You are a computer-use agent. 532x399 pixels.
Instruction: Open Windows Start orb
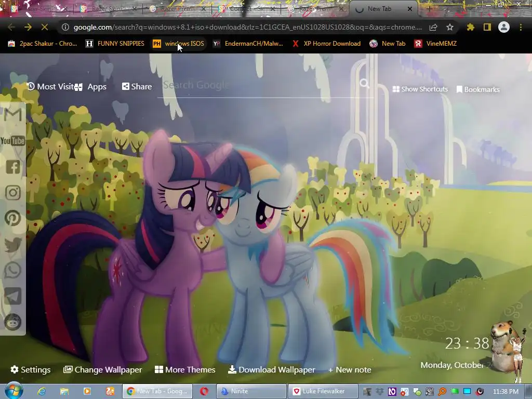coord(14,391)
